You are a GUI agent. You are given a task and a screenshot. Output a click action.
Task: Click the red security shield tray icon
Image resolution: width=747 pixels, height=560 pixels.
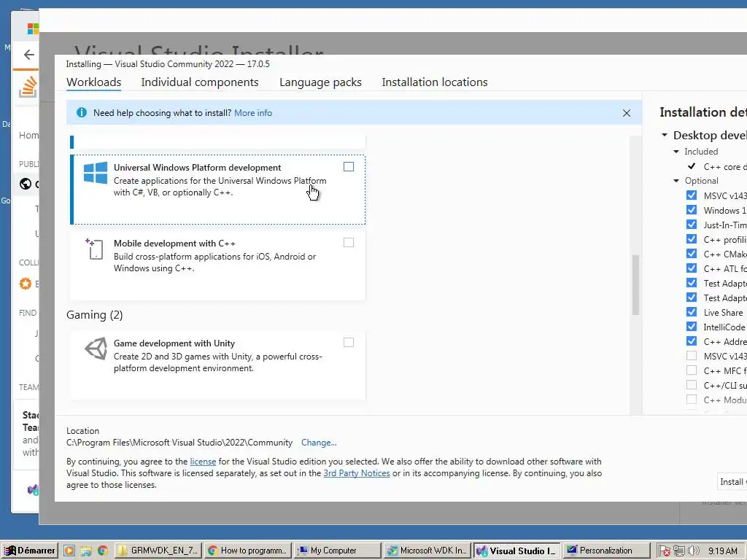coord(665,551)
